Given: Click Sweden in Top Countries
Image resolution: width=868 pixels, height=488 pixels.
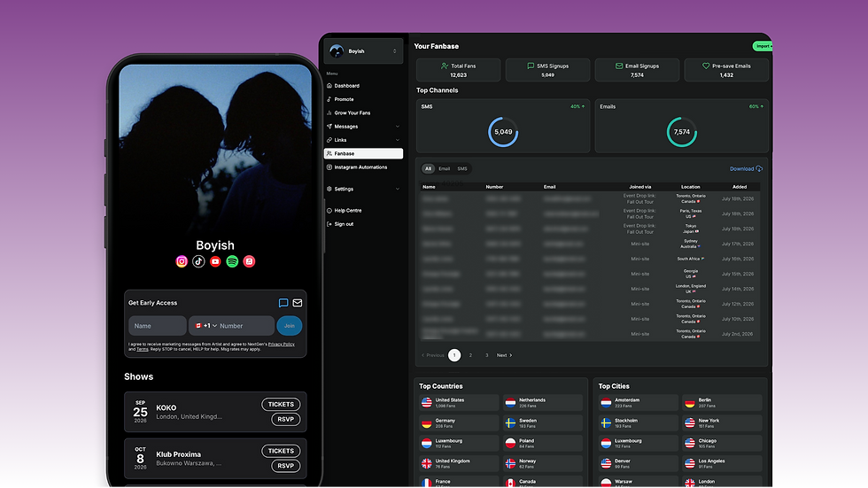Looking at the screenshot, I should coord(542,423).
